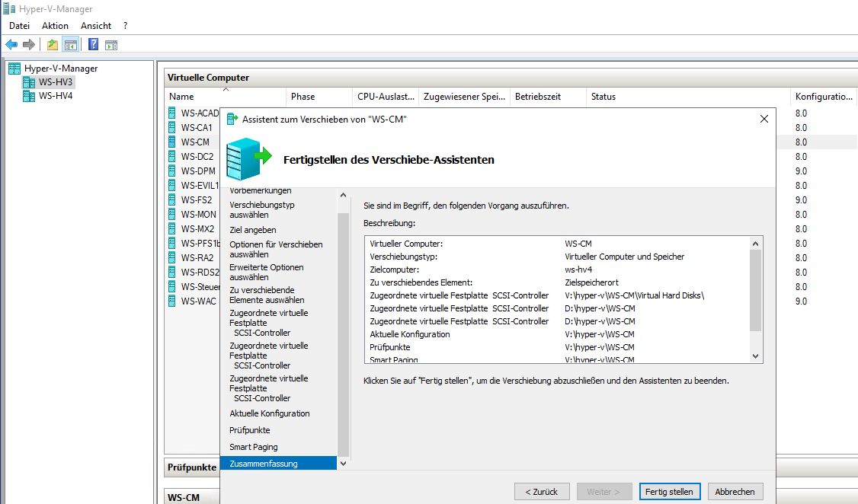Open the Ansicht menu
The image size is (858, 504).
[x=96, y=26]
